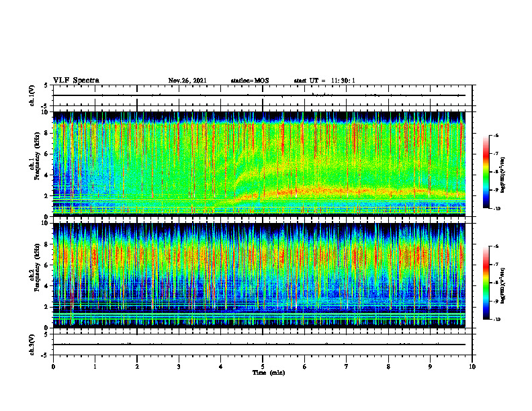Viewport: 532px width, 411px height.
Task: Click the ch.1(V) axis label
Action: (32, 95)
